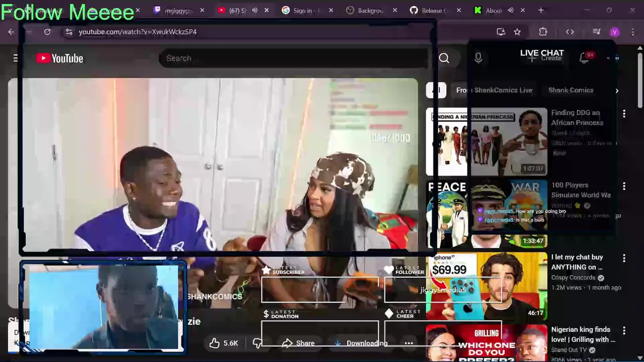Expand more filter chips with right arrow
The image size is (644, 362).
(x=617, y=90)
